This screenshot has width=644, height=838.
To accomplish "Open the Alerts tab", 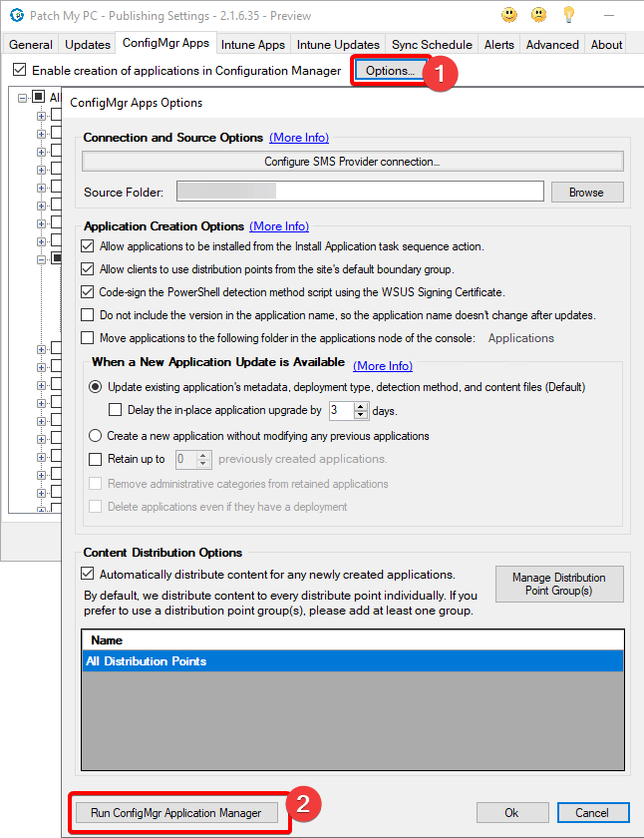I will pyautogui.click(x=498, y=44).
